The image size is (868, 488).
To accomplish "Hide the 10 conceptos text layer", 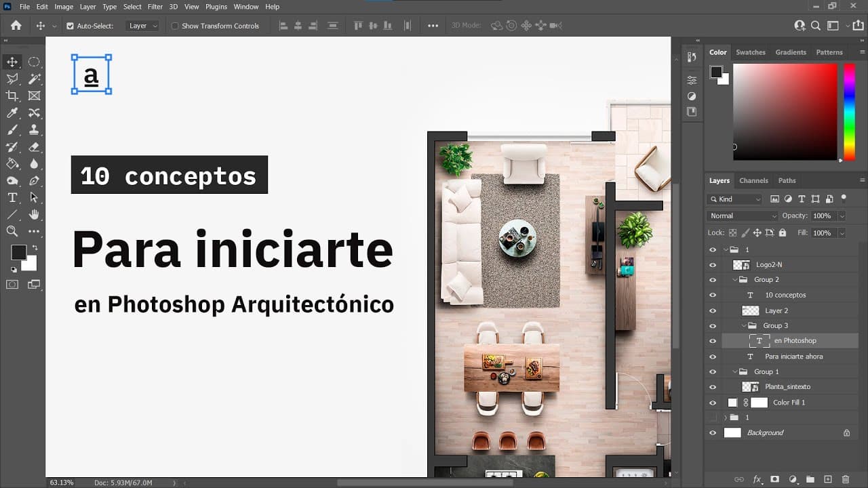I will 712,296.
